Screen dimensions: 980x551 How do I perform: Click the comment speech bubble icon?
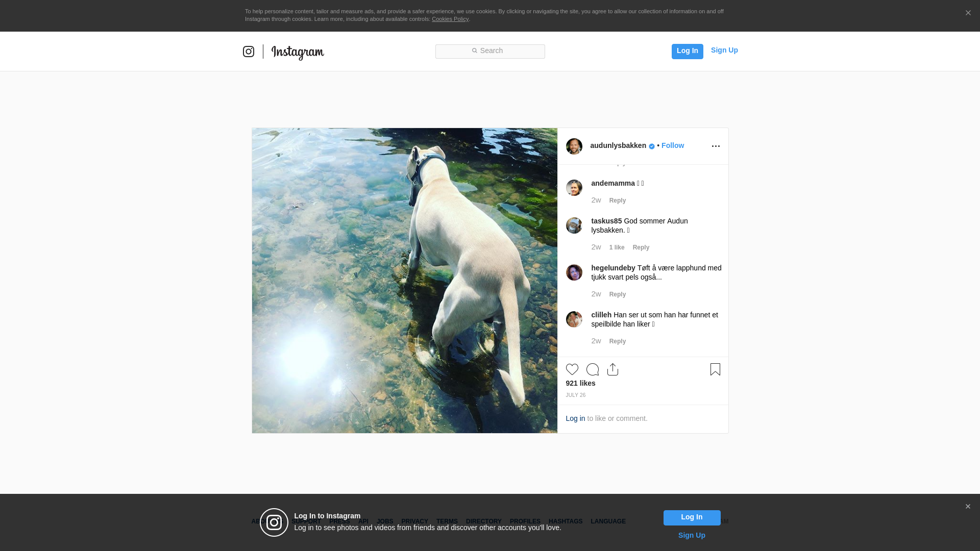point(593,369)
